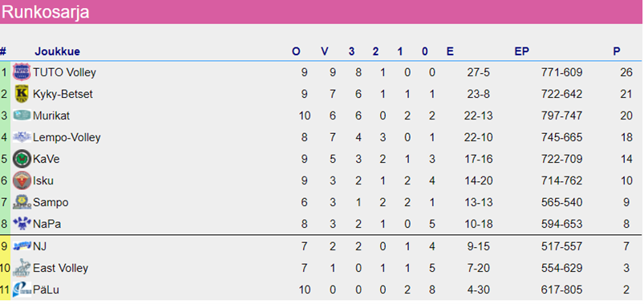Click the EP column header
The width and height of the screenshot is (644, 304).
click(x=521, y=51)
